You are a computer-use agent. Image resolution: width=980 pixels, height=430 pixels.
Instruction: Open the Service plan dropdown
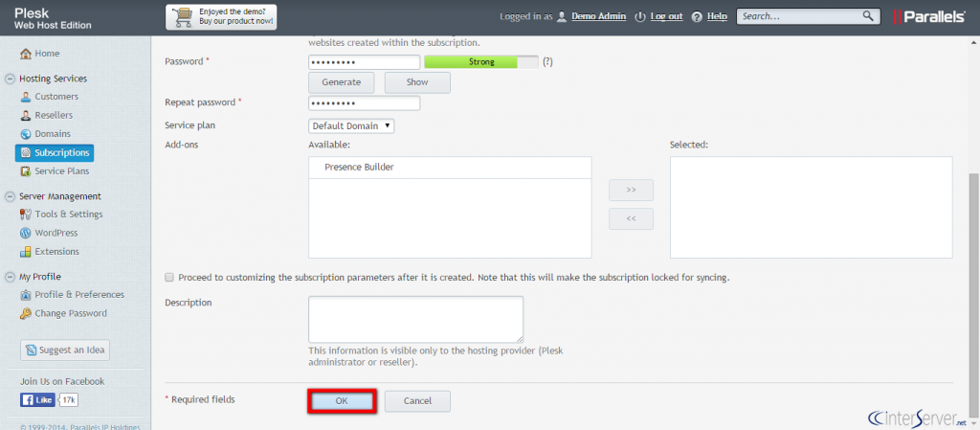tap(352, 125)
